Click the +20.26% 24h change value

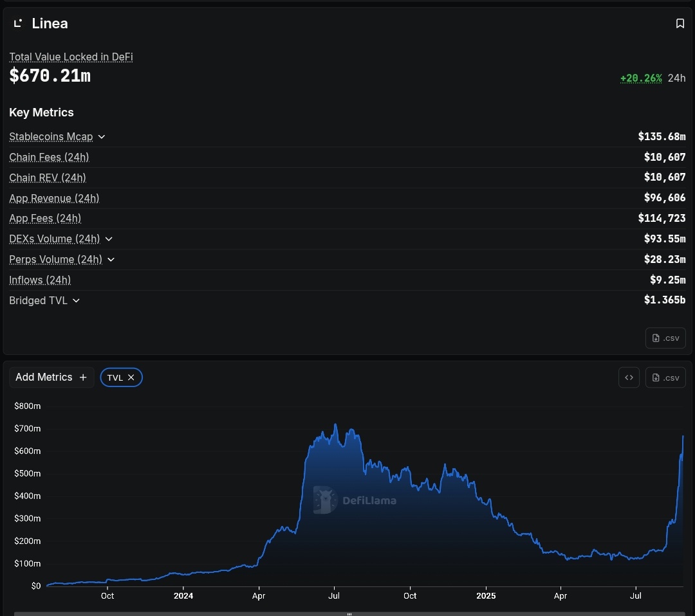pos(641,78)
